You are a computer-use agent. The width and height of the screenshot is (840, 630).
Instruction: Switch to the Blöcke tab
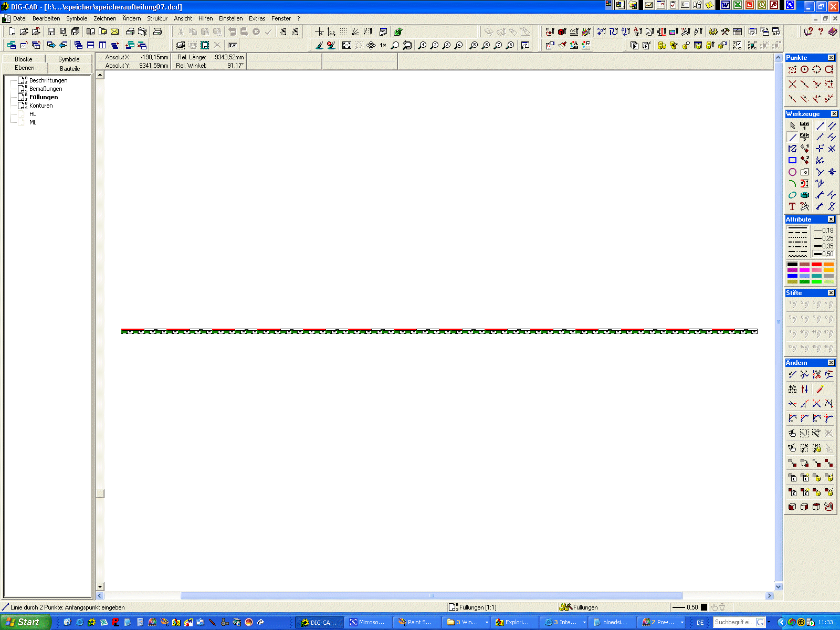point(24,59)
